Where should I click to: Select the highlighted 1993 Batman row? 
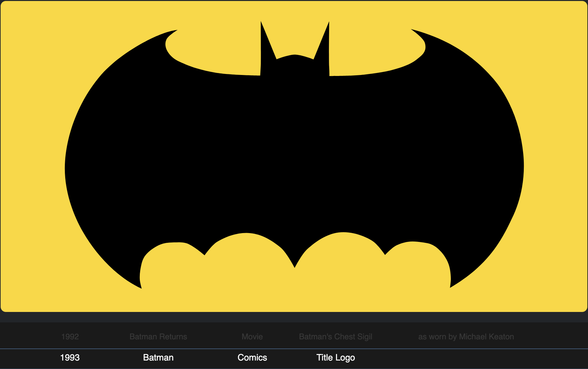(293, 358)
